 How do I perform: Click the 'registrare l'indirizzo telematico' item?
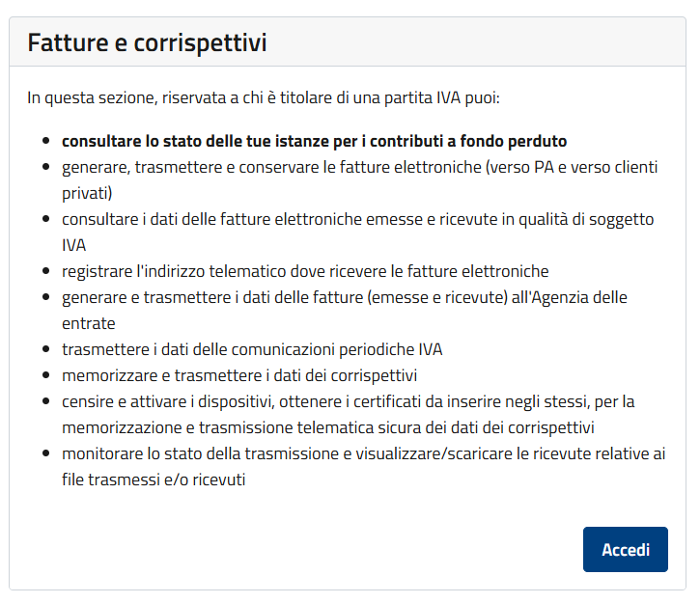(x=305, y=271)
